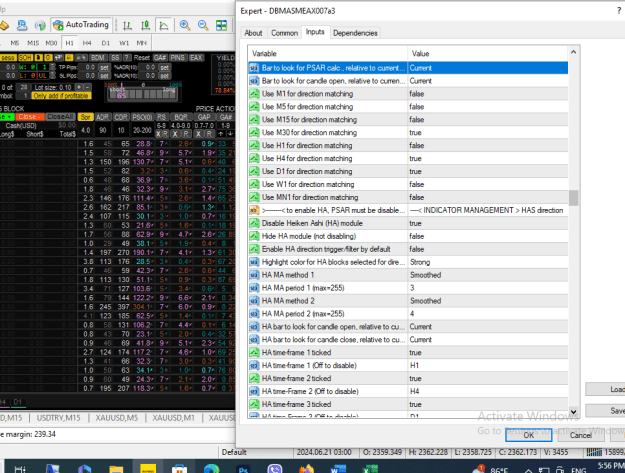
Task: Open the Edge browser in the taskbar
Action: (211, 469)
